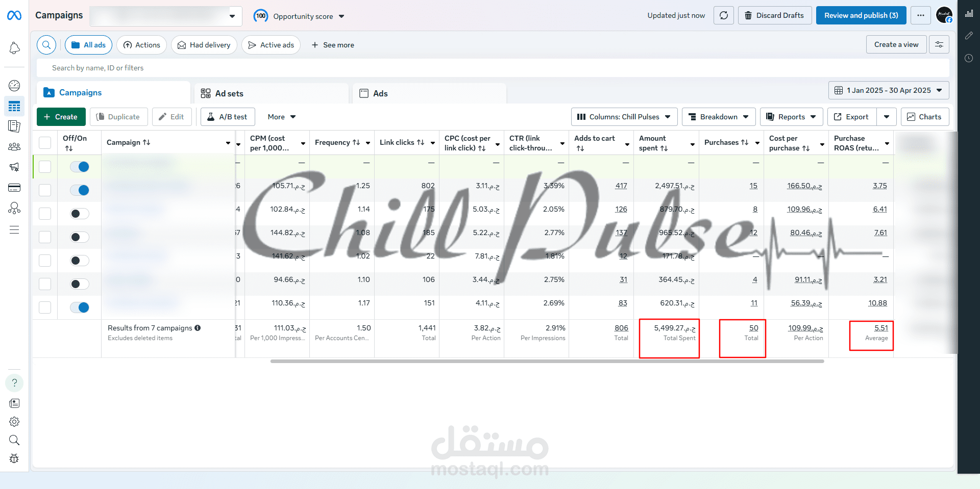Screen dimensions: 980x489
Task: Open the Export options arrow dropdown
Action: (887, 117)
